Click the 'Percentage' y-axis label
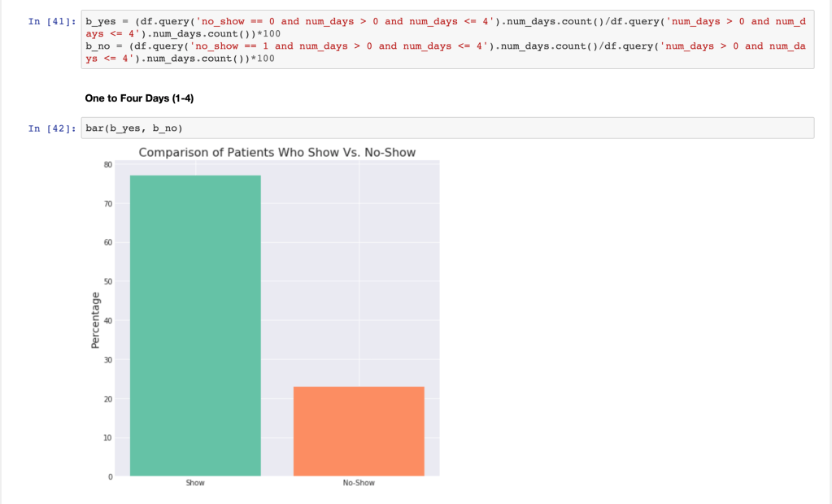 [x=95, y=320]
